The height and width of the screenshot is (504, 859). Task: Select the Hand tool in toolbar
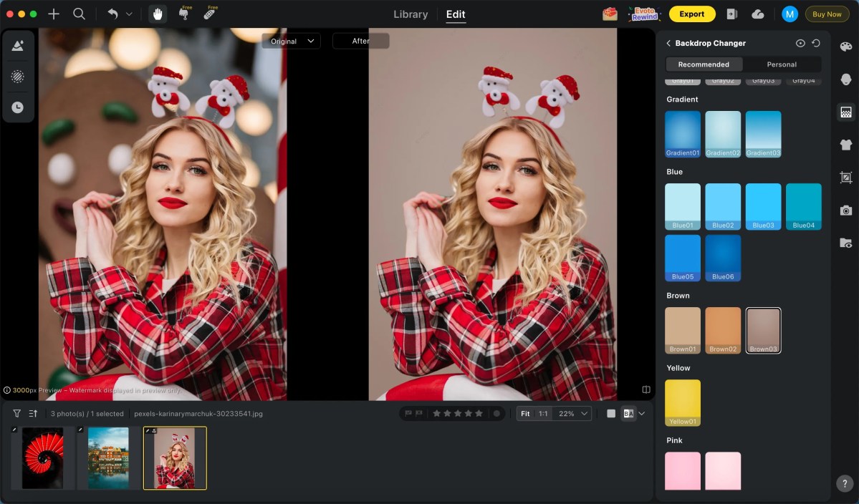click(x=158, y=14)
